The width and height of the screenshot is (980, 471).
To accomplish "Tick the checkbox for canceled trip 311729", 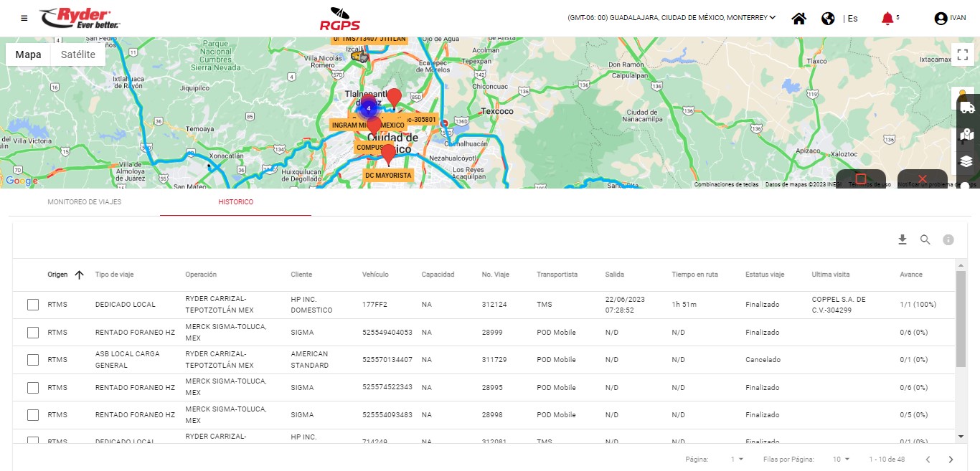I will tap(33, 360).
